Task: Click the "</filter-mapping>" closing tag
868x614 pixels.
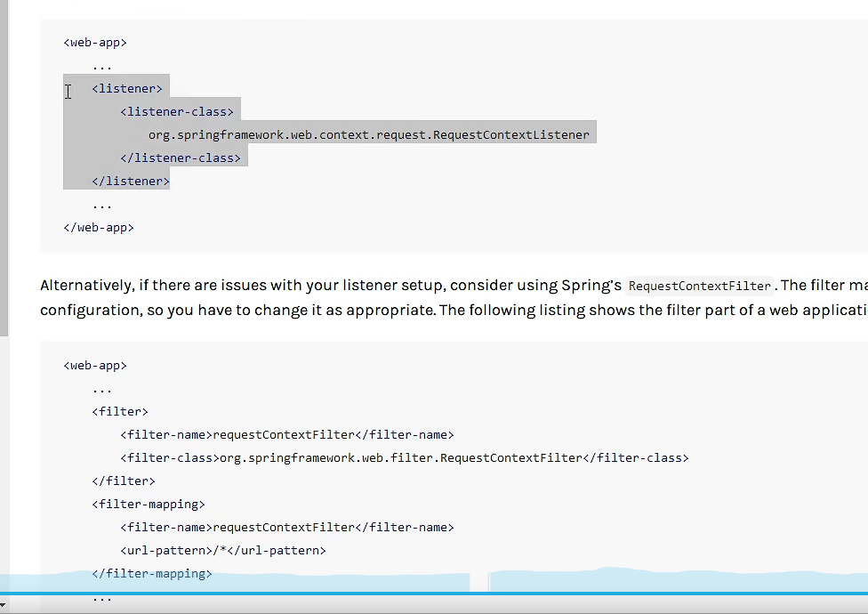Action: coord(152,574)
